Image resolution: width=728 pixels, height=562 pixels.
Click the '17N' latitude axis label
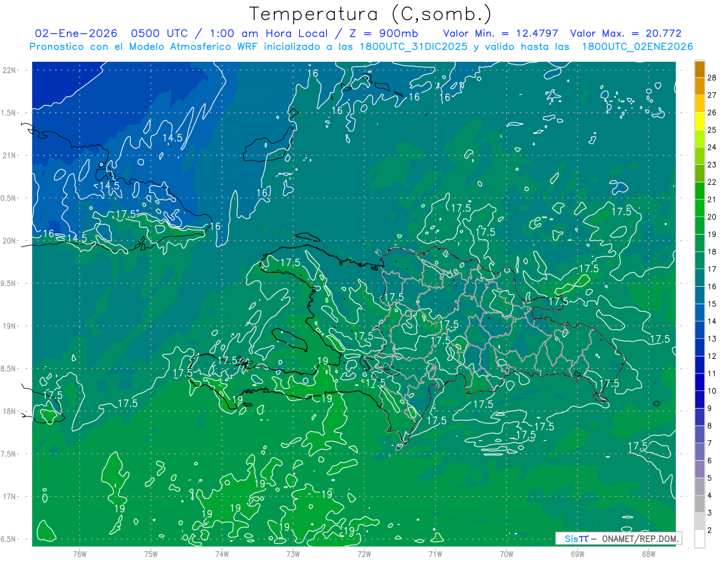coord(8,497)
